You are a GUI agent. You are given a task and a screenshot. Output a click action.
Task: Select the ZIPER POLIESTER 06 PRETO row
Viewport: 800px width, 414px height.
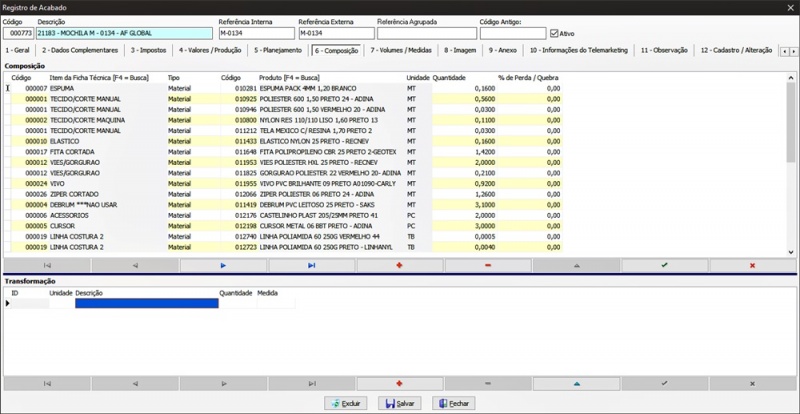point(283,194)
